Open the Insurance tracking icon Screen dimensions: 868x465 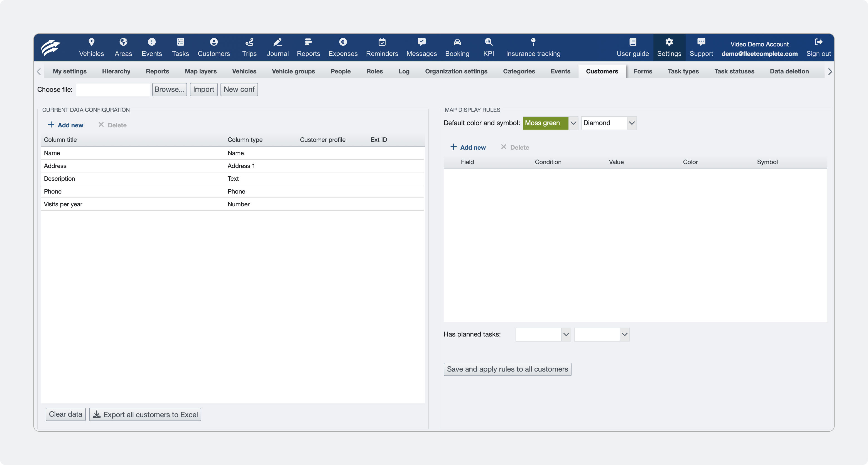[x=533, y=42]
